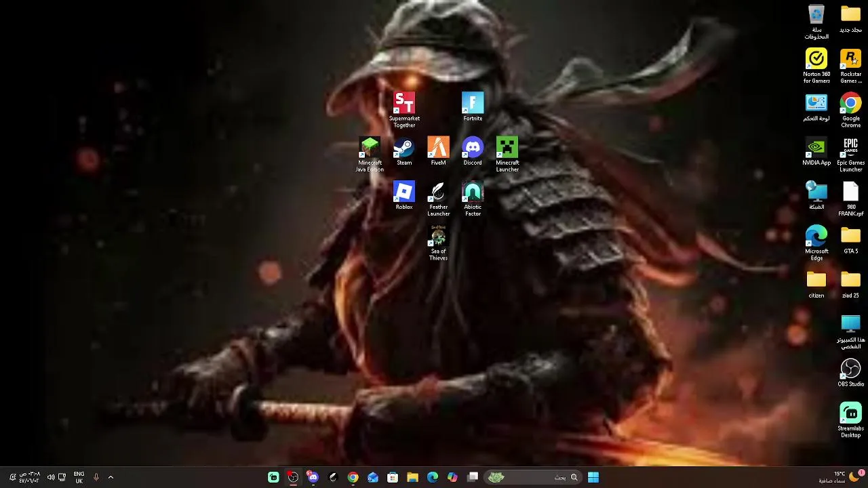868x488 pixels.
Task: Open the weather widget showing 15°C
Action: 841,477
